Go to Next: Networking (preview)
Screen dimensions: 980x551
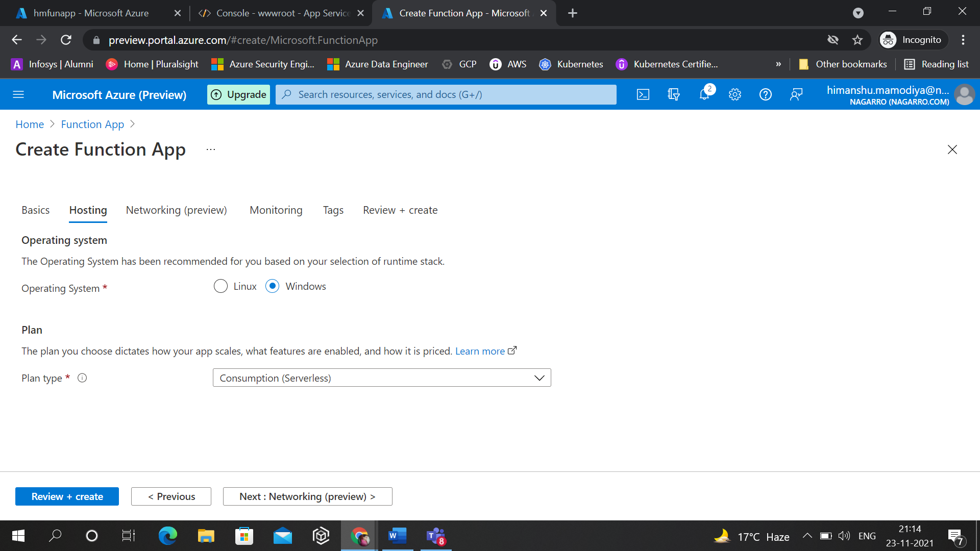(x=307, y=496)
